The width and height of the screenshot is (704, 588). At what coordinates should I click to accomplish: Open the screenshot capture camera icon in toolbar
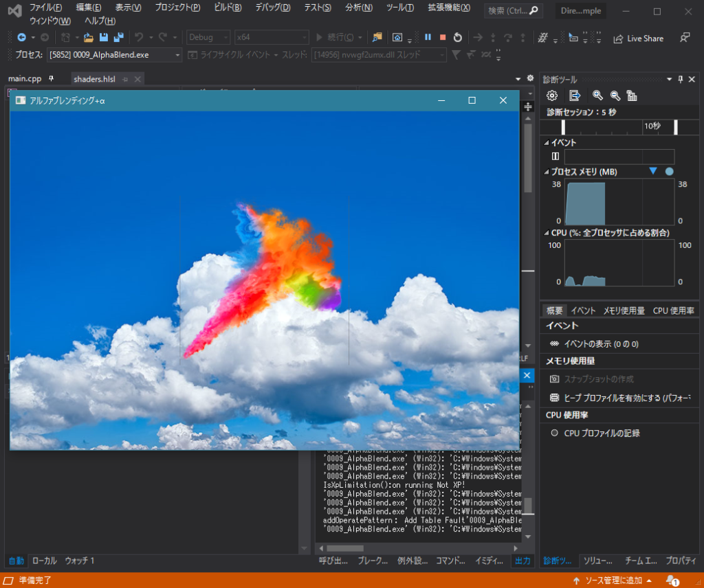pyautogui.click(x=397, y=38)
